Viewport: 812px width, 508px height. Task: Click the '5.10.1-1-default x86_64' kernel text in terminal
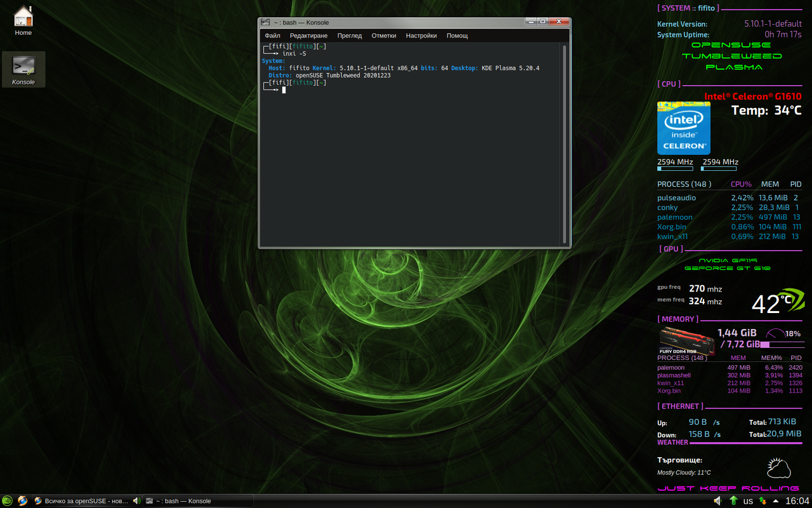[379, 68]
